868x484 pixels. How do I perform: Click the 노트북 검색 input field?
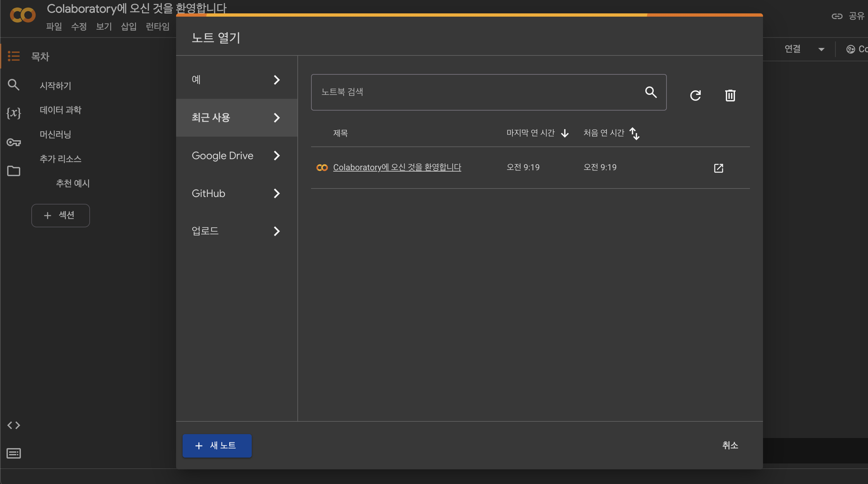click(472, 92)
